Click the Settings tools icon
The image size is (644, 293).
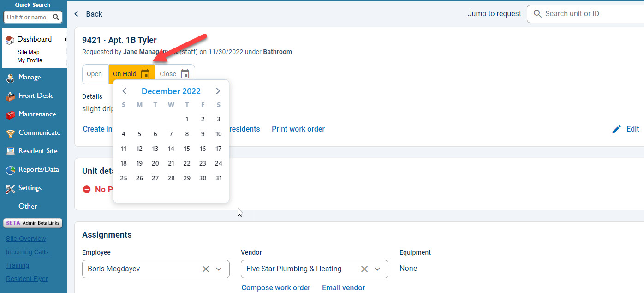10,189
